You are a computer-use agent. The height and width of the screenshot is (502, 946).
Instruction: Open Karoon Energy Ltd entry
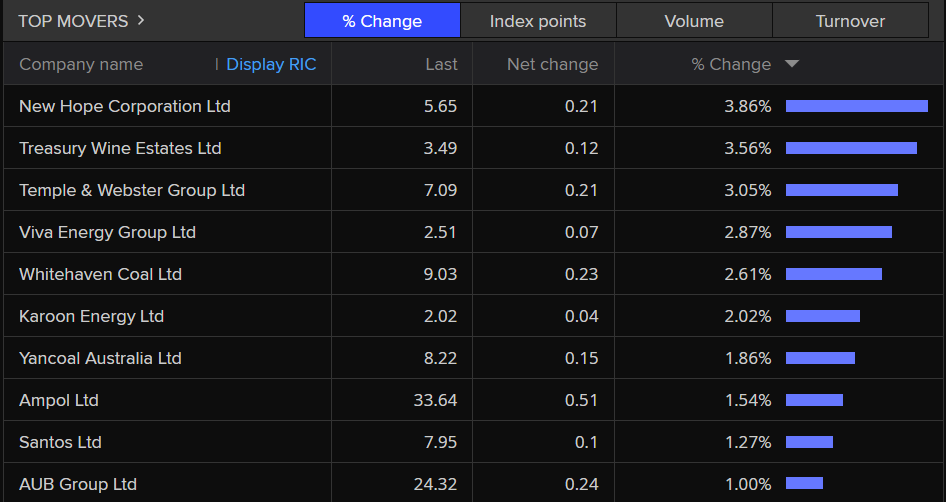click(x=91, y=316)
